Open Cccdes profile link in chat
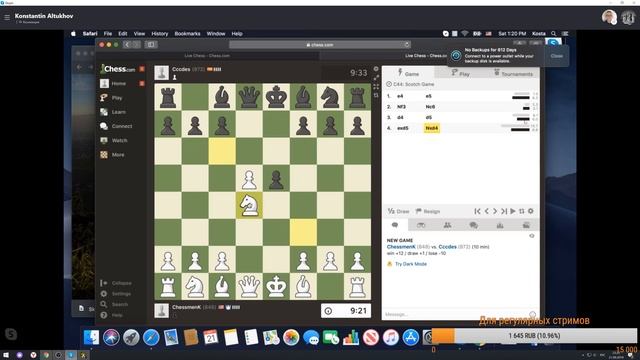 pos(447,247)
